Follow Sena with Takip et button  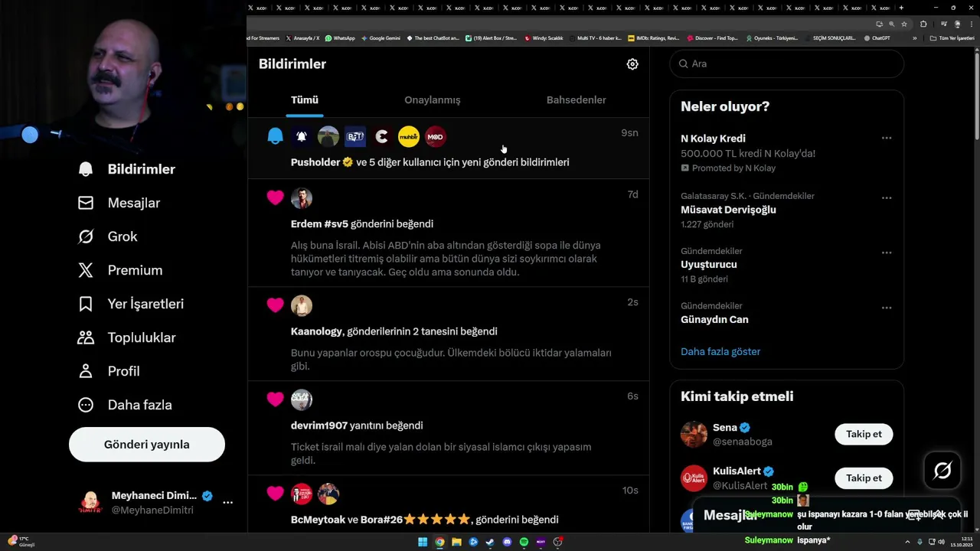(864, 434)
